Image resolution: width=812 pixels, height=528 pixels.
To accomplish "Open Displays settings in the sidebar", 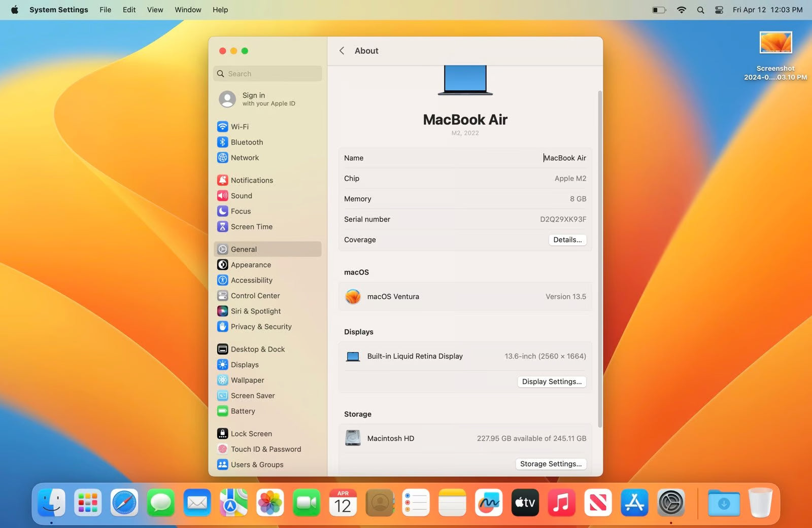I will [245, 364].
